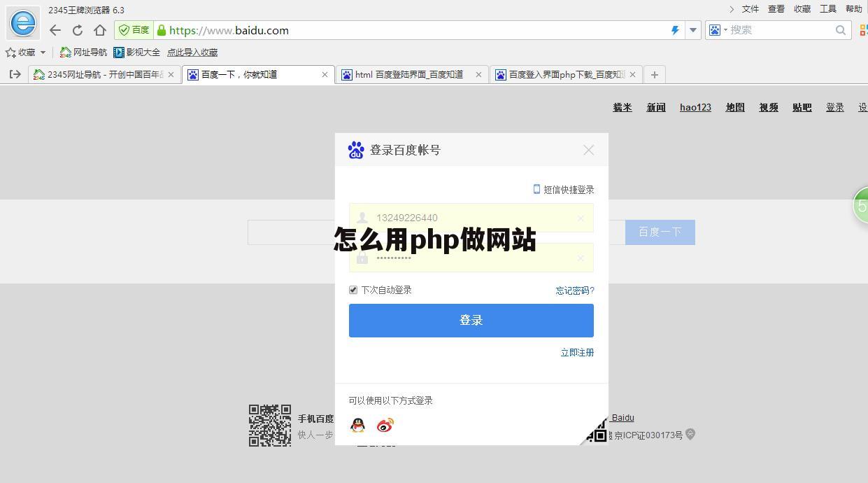
Task: Open 网址导航 bookmark
Action: click(83, 52)
